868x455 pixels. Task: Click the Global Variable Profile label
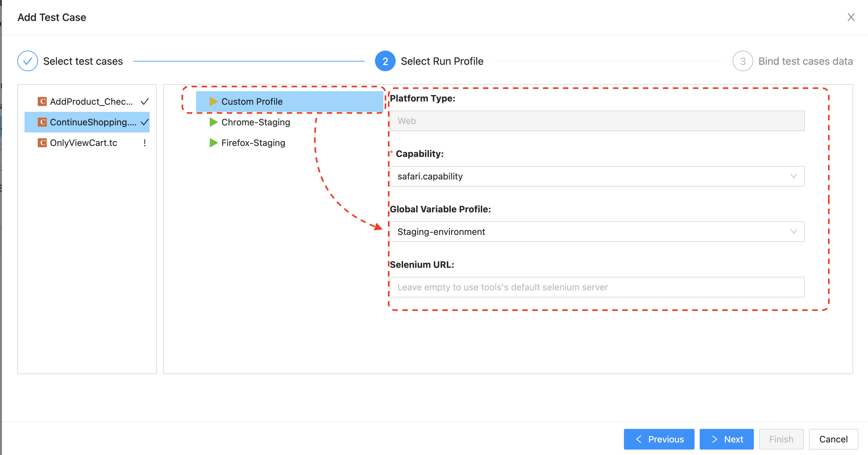coord(440,209)
